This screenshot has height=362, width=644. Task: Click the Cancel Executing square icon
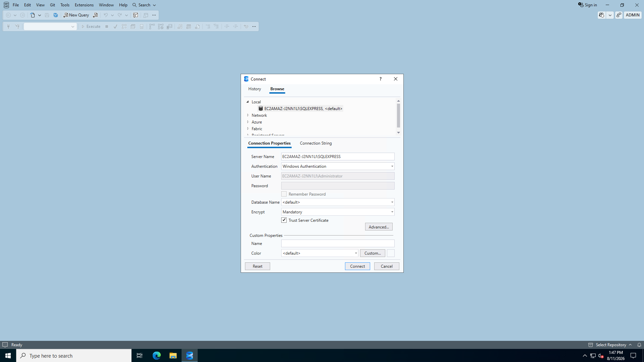107,27
